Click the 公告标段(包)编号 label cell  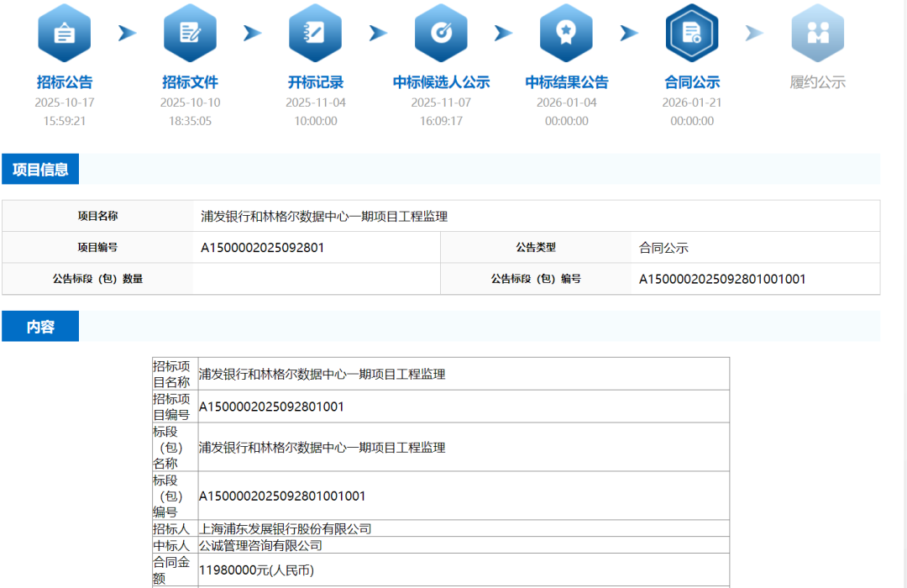click(536, 278)
